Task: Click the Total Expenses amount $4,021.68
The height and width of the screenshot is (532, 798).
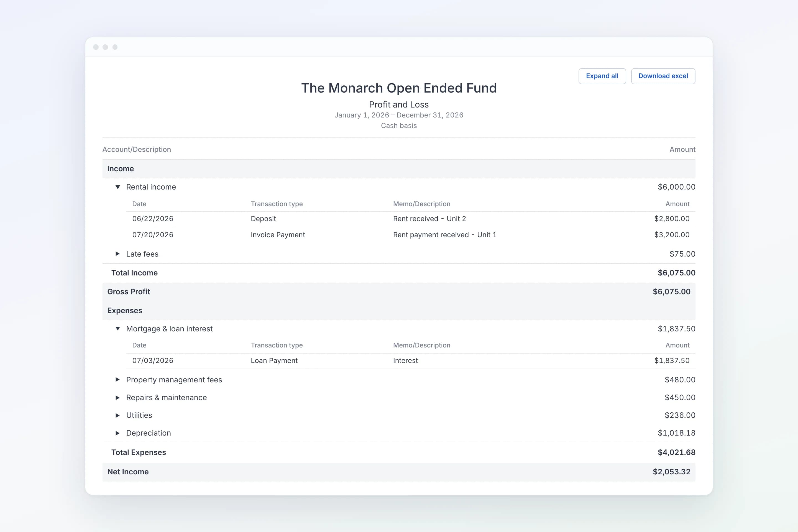Action: (x=677, y=452)
